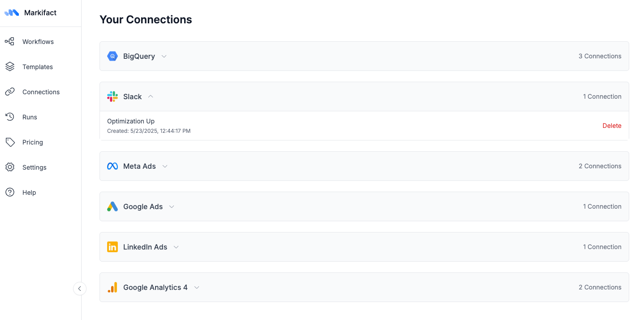This screenshot has height=320, width=644.
Task: Click the Markifact logo icon
Action: [12, 13]
